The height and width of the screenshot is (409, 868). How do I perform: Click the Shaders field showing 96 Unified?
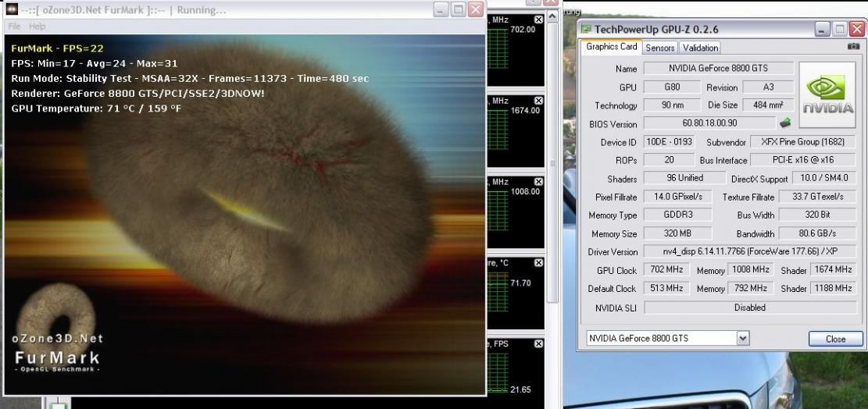tap(684, 178)
